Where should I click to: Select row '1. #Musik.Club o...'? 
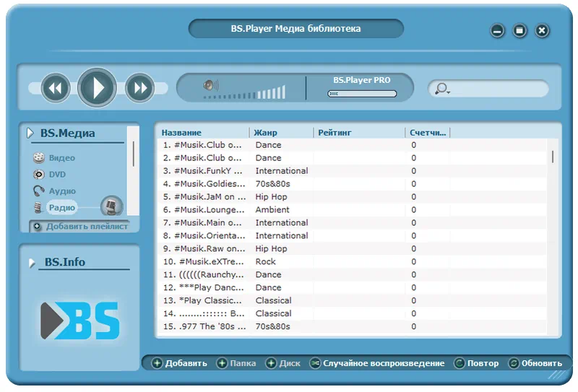coord(352,145)
